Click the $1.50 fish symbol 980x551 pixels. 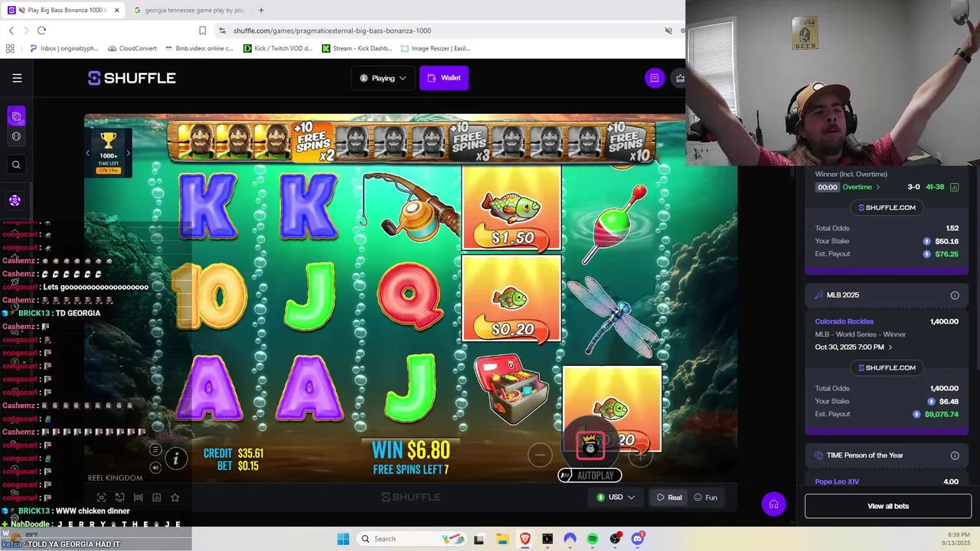click(x=512, y=208)
